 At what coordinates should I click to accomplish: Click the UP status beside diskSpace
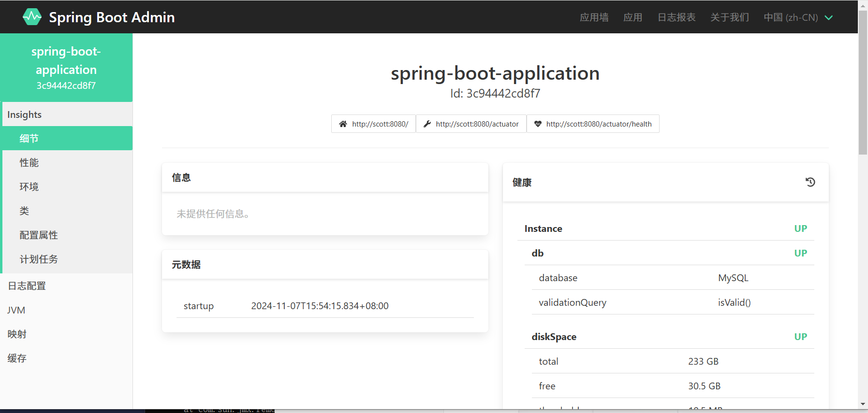click(801, 337)
